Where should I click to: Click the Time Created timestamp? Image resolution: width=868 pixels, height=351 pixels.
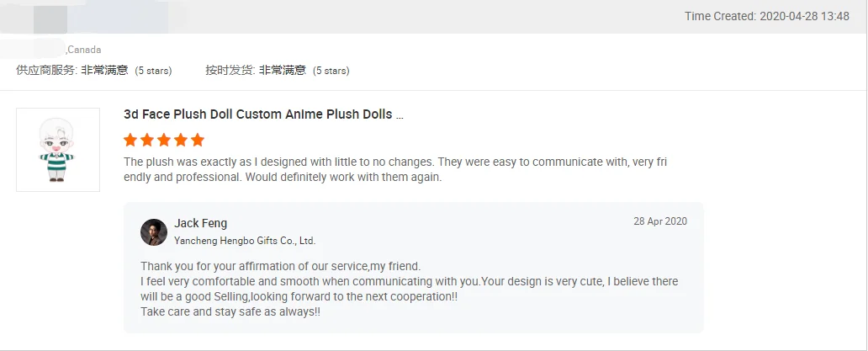(x=766, y=16)
